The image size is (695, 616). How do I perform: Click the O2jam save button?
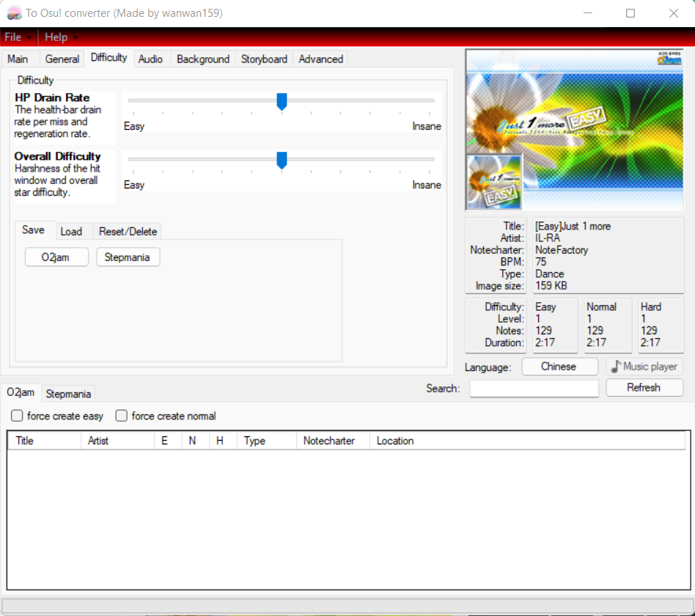[x=56, y=257]
